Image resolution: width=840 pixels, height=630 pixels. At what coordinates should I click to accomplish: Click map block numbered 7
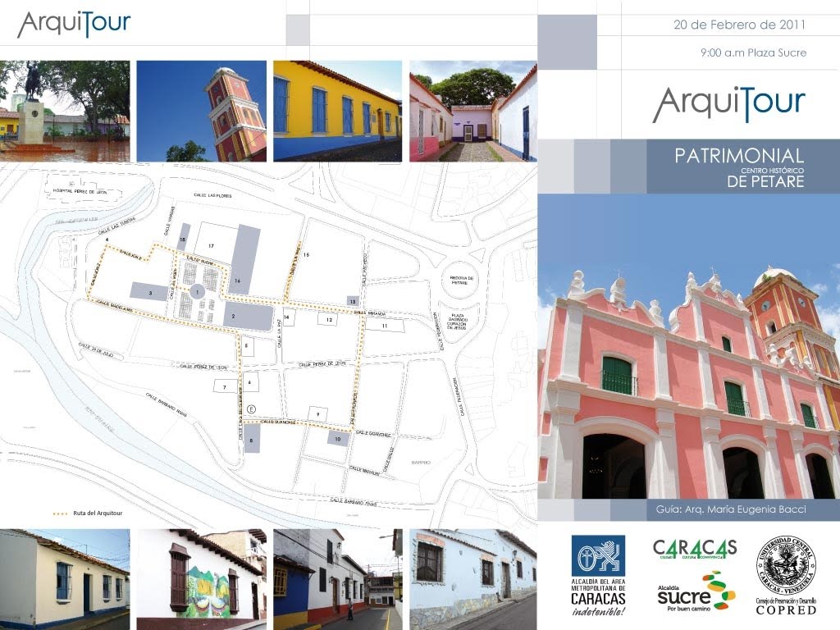pyautogui.click(x=225, y=386)
